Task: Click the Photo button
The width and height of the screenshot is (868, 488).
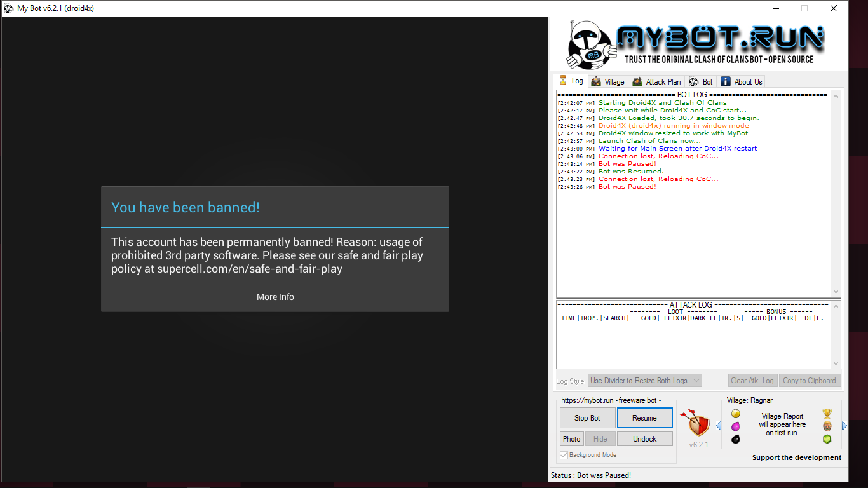Action: click(x=571, y=439)
